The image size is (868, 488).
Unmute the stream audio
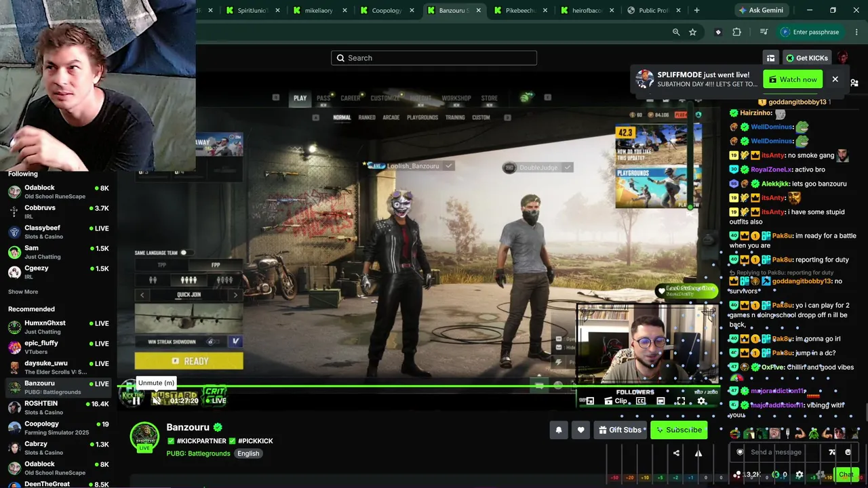pos(156,401)
